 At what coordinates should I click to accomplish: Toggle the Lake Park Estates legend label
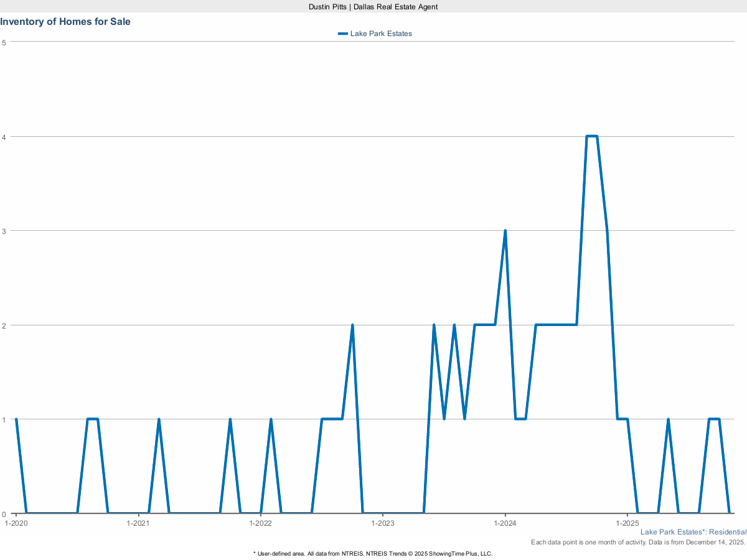click(381, 34)
